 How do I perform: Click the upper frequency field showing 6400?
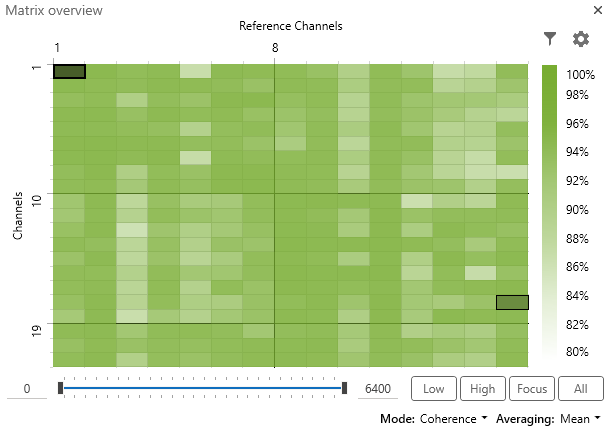tap(378, 389)
